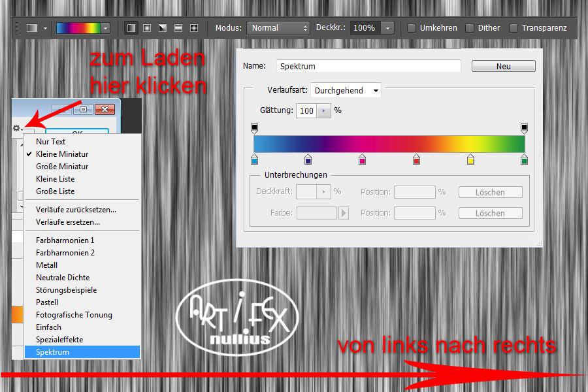Maximize the small dialog window
588x392 pixels.
pyautogui.click(x=83, y=109)
